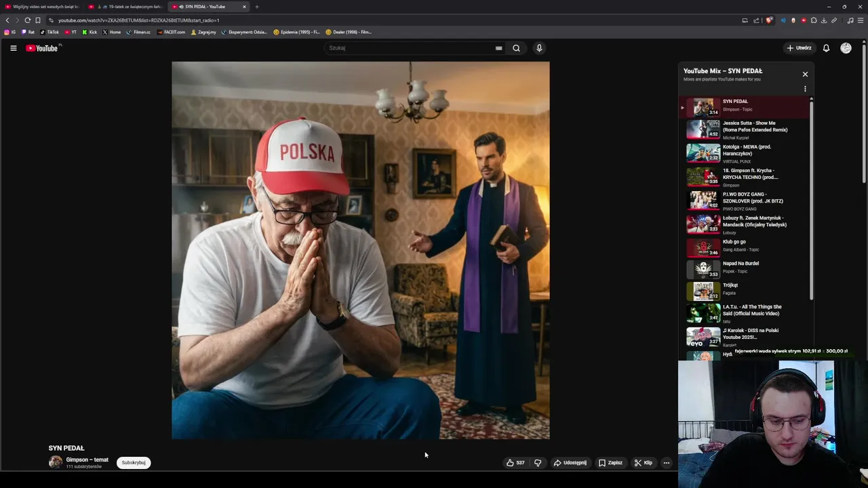
Task: Play t.A.T.u. - All The Things She Said
Action: click(747, 312)
